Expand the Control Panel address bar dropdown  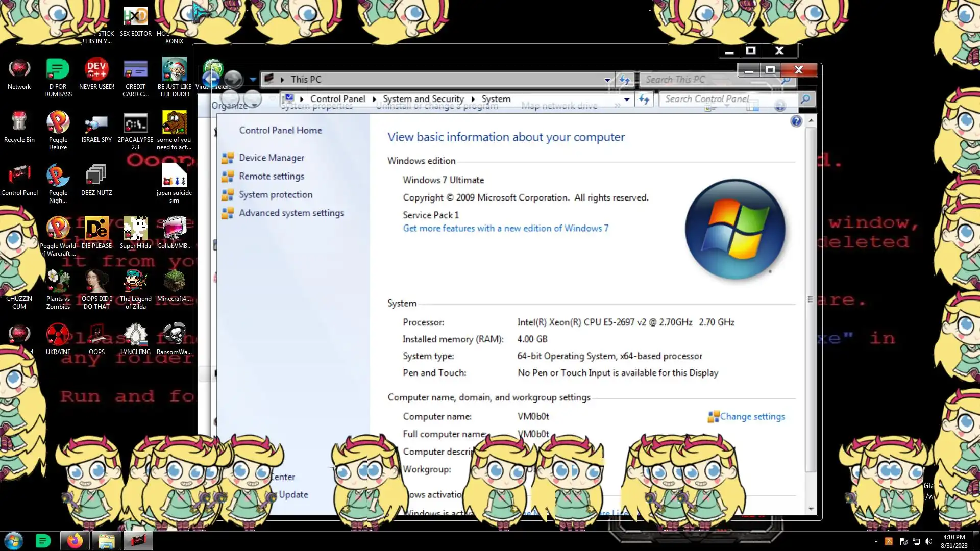pyautogui.click(x=627, y=99)
